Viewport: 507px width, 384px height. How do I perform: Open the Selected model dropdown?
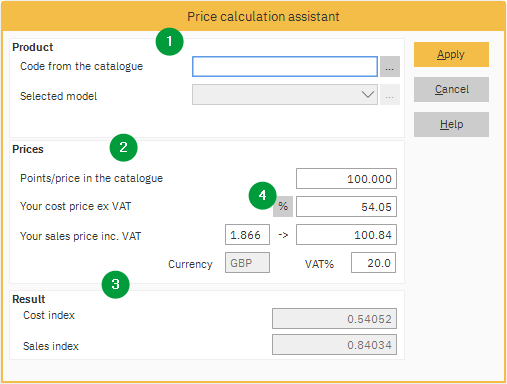(285, 95)
